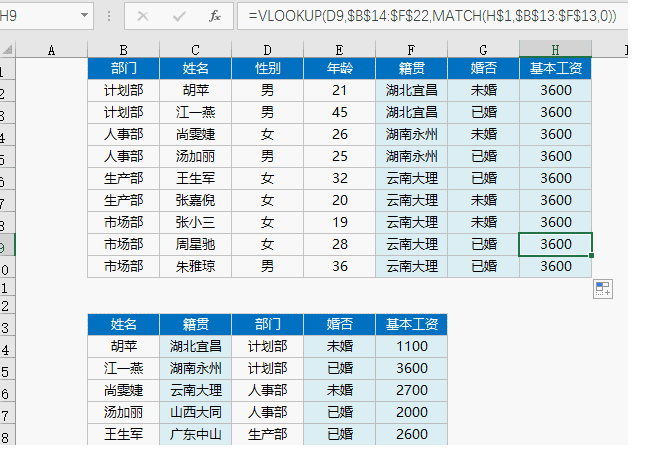Select column G header
Image resolution: width=646 pixels, height=457 pixels.
483,50
